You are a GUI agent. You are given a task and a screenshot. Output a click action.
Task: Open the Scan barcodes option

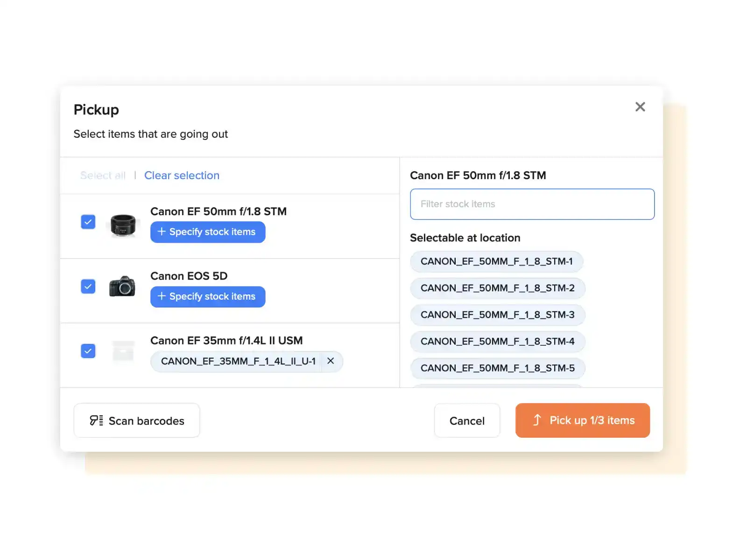pos(137,420)
